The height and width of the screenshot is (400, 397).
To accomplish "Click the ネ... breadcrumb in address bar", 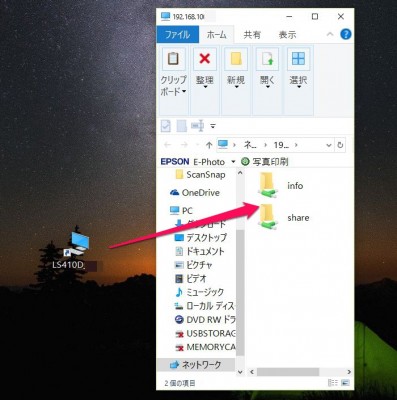I will [x=250, y=145].
